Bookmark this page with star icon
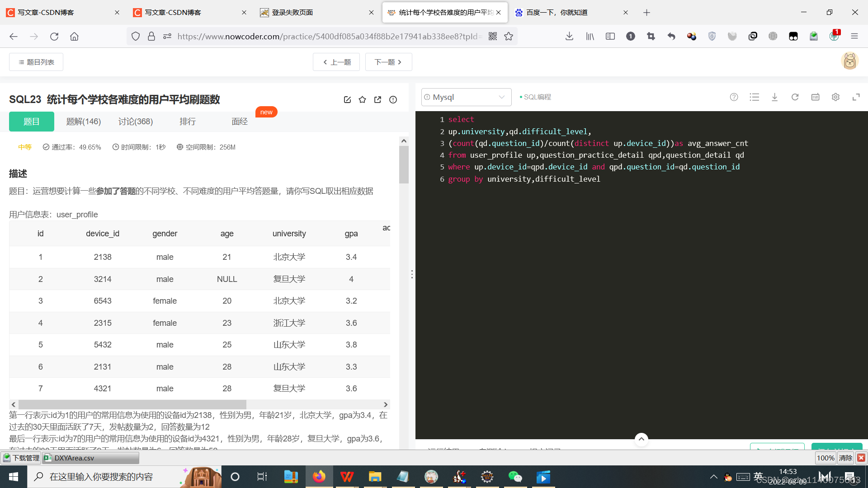This screenshot has height=488, width=868. (509, 36)
